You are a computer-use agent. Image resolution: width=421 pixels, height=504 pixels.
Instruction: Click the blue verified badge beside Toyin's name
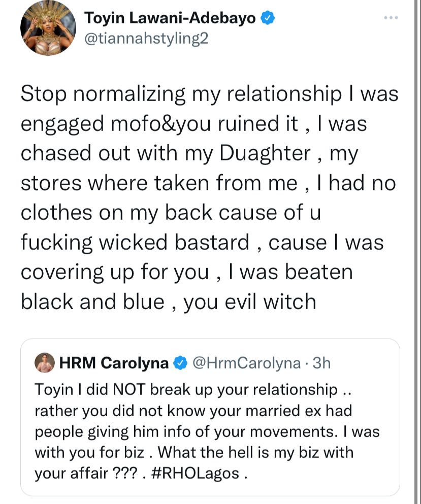[267, 18]
